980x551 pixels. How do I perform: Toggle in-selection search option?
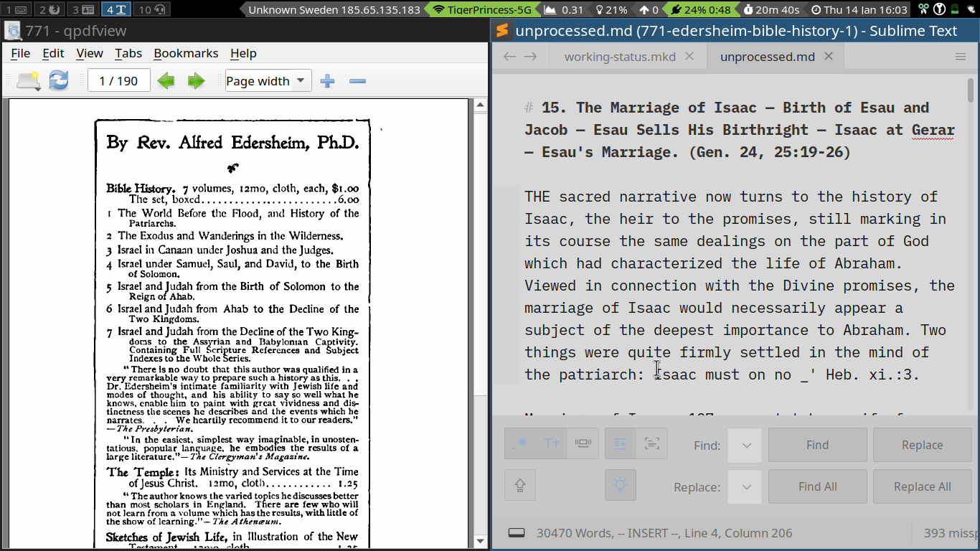tap(651, 443)
